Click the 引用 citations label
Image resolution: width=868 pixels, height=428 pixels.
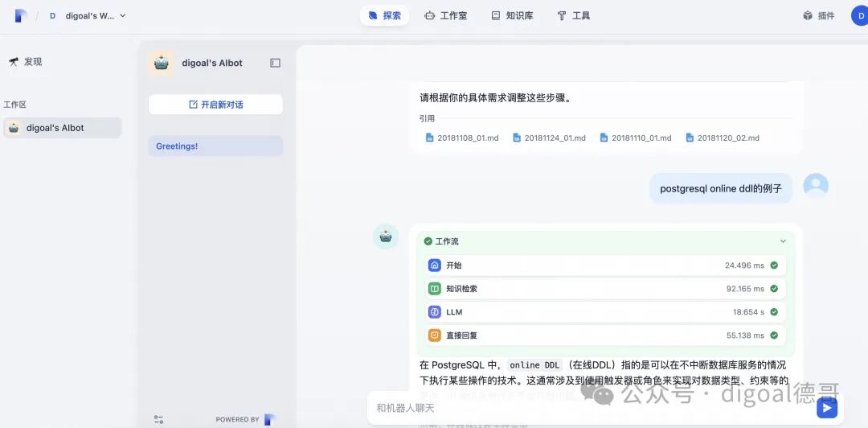point(427,118)
